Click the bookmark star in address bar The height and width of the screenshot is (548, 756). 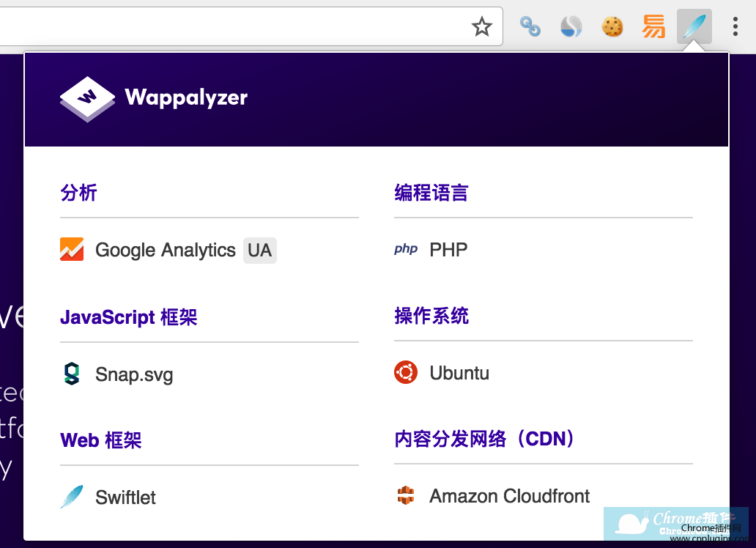(x=482, y=26)
